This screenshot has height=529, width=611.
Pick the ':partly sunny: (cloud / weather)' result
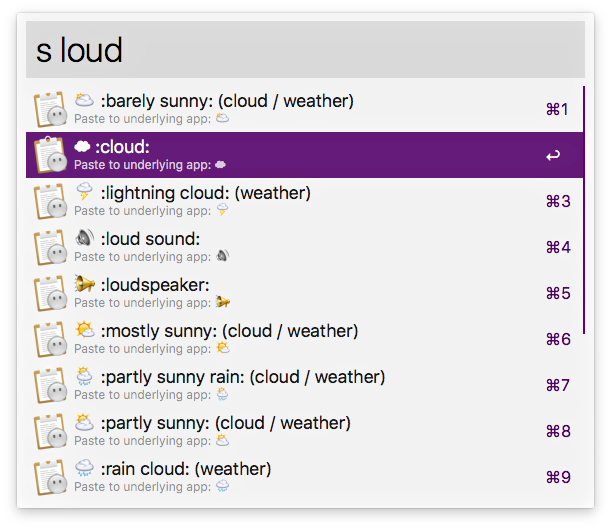coord(304,431)
